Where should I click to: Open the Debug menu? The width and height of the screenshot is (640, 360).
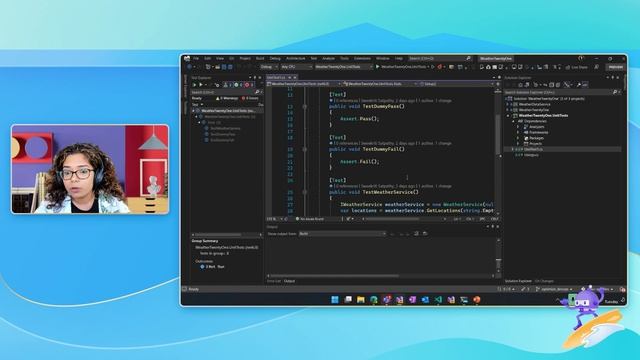click(275, 58)
